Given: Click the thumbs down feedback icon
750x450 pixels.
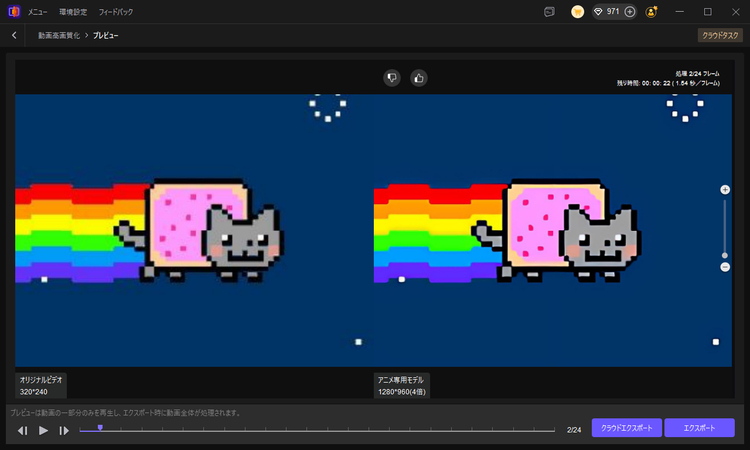Looking at the screenshot, I should pyautogui.click(x=392, y=77).
